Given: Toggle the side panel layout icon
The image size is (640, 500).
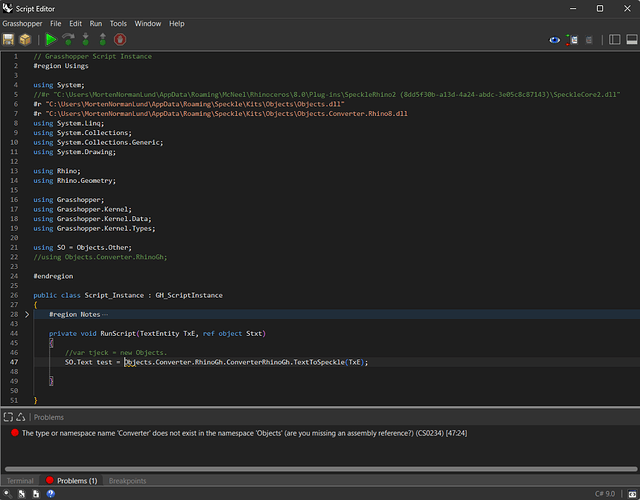Looking at the screenshot, I should [614, 40].
